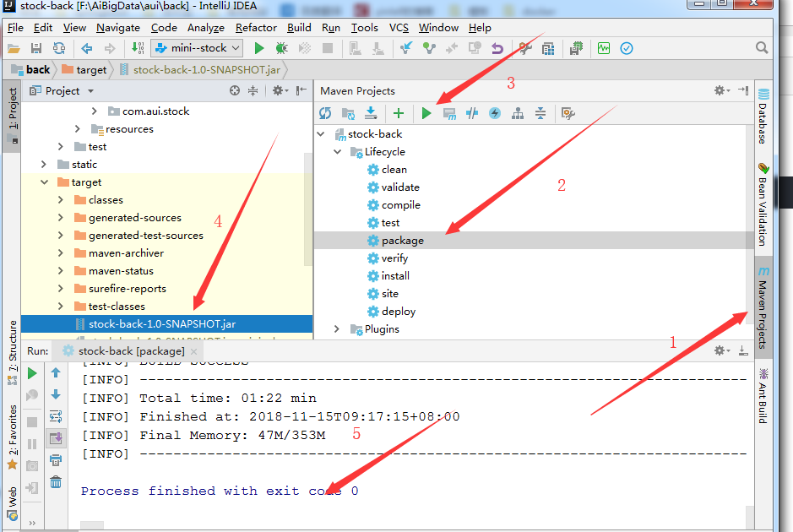Image resolution: width=793 pixels, height=532 pixels.
Task: Open settings wrench icon
Action: point(525,48)
